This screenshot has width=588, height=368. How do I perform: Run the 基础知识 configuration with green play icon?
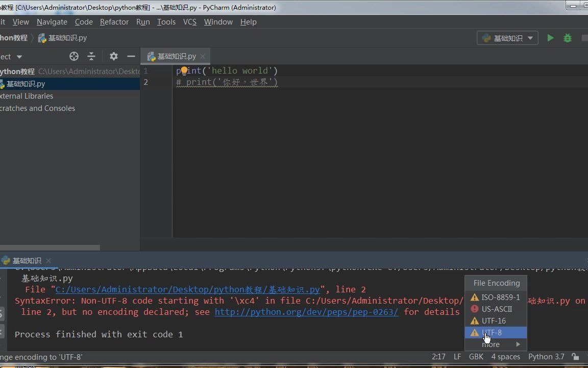550,38
